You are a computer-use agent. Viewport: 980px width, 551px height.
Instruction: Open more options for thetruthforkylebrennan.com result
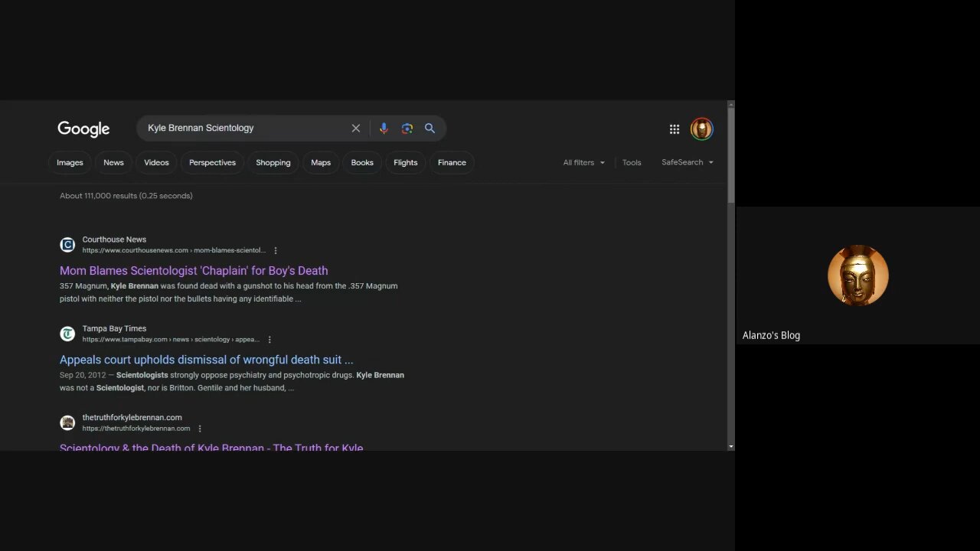tap(200, 429)
